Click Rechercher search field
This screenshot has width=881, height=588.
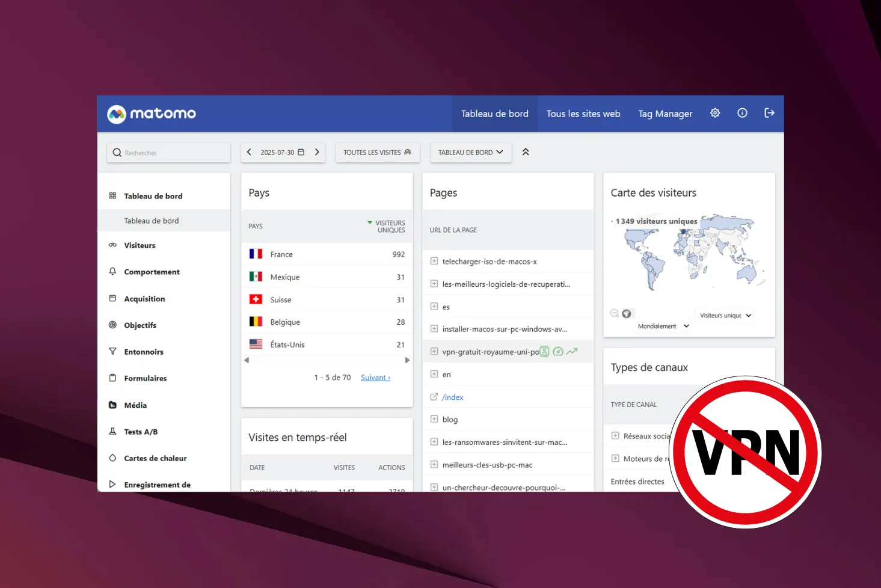tap(168, 153)
